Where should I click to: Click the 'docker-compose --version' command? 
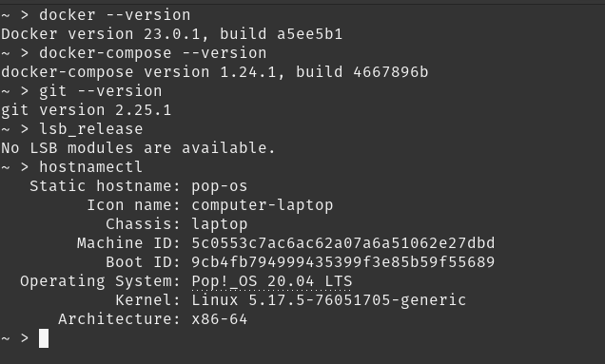(153, 53)
